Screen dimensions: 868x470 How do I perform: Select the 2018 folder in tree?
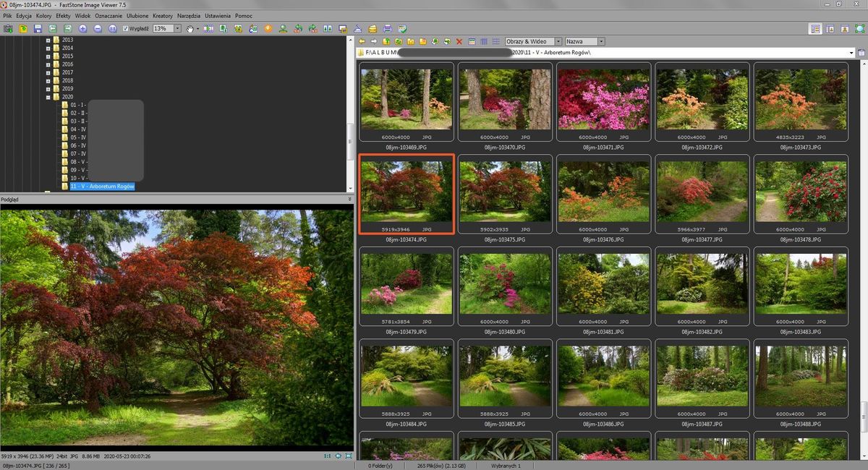[x=67, y=80]
